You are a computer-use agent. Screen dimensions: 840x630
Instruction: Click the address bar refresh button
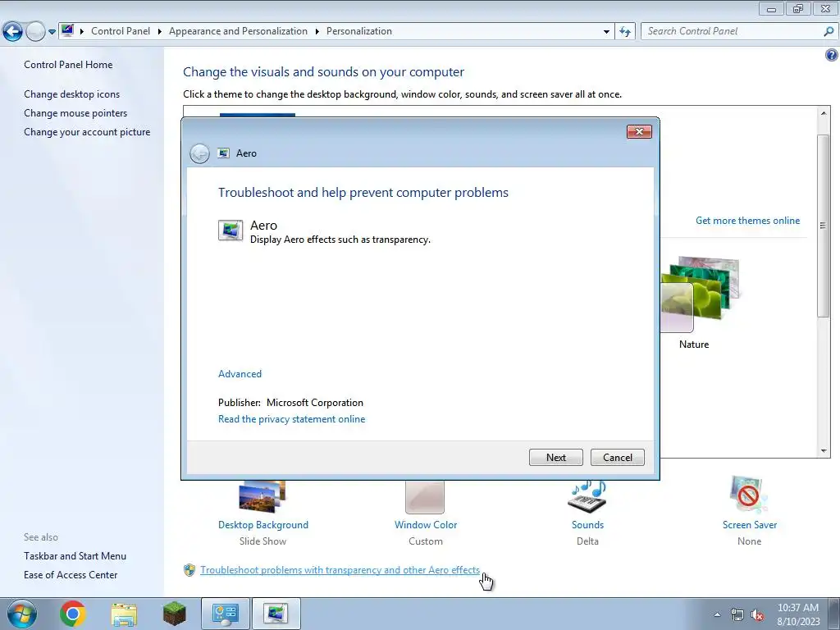coord(624,32)
